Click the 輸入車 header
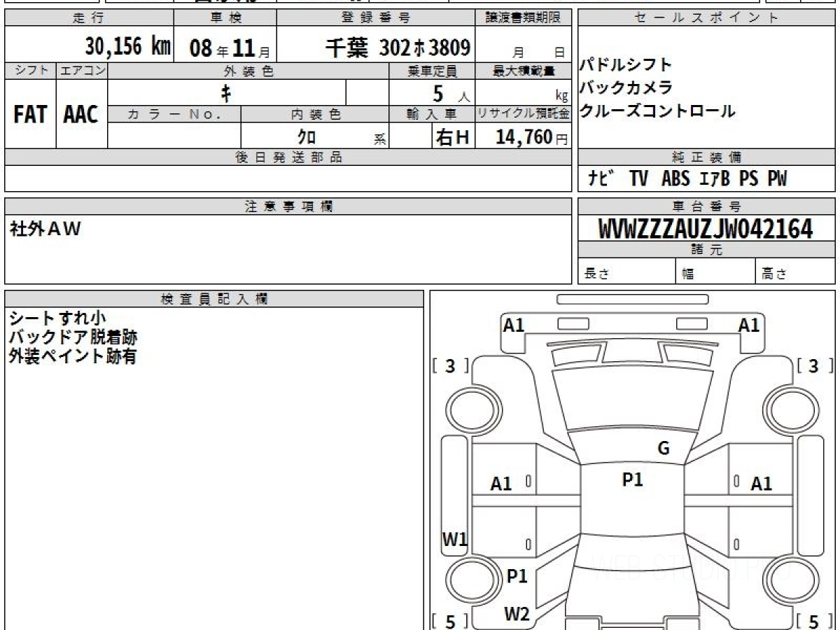Image resolution: width=840 pixels, height=630 pixels. pos(432,114)
